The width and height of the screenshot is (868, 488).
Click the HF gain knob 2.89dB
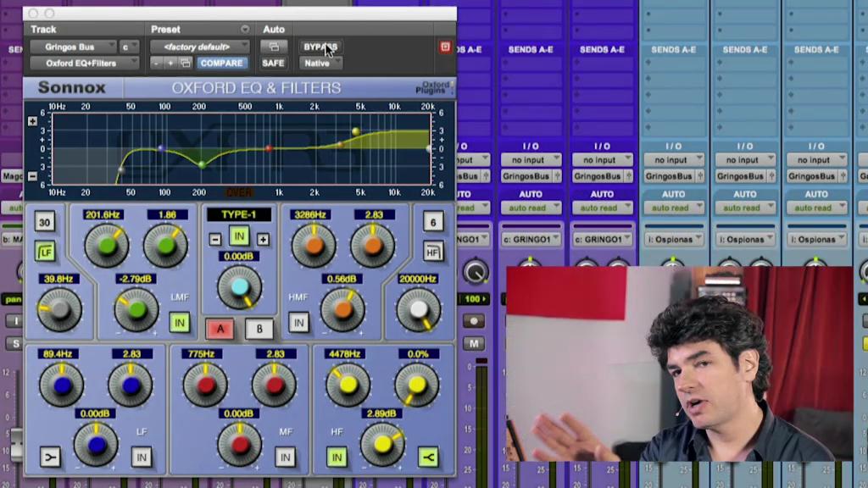click(382, 444)
